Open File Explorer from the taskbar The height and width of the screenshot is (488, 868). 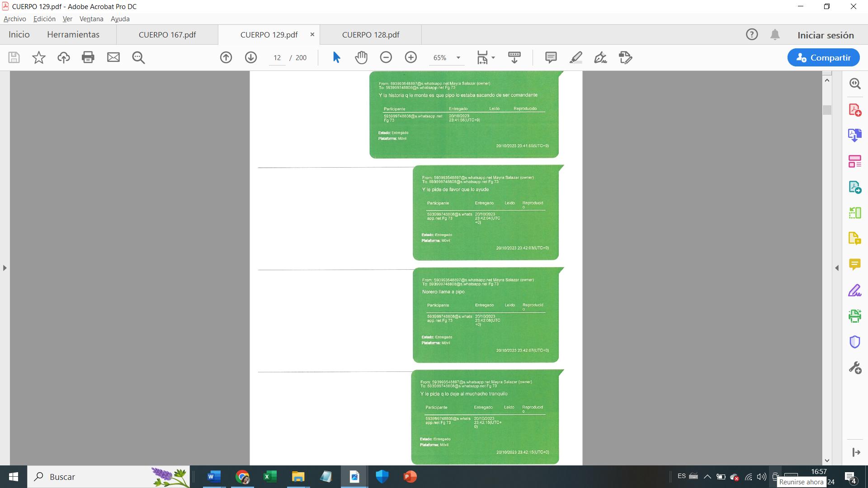(298, 477)
